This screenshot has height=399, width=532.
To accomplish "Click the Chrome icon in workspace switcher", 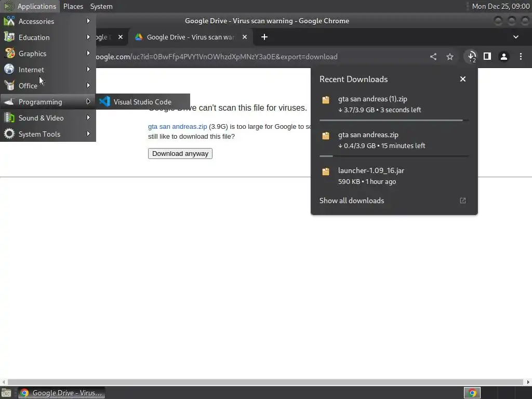I will [472, 393].
